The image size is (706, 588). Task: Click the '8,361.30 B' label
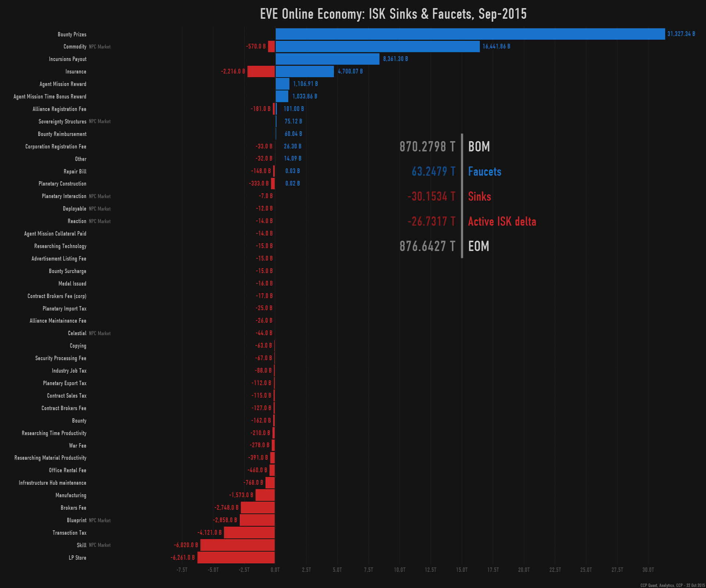395,59
